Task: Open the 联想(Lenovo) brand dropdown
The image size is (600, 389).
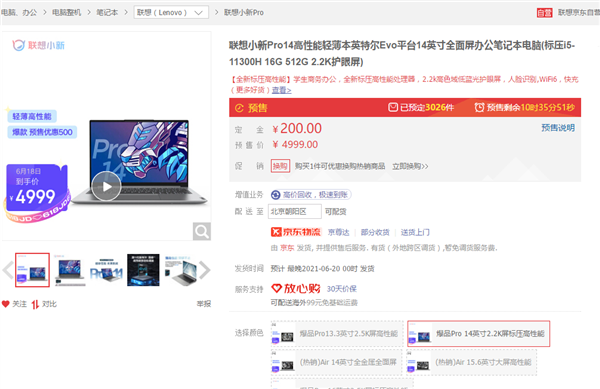Action: pyautogui.click(x=171, y=12)
